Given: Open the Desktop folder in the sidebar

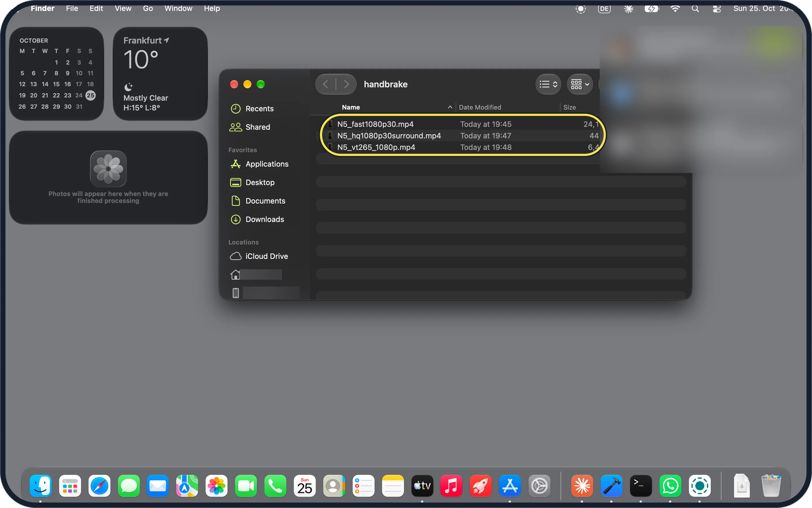Looking at the screenshot, I should click(x=252, y=182).
